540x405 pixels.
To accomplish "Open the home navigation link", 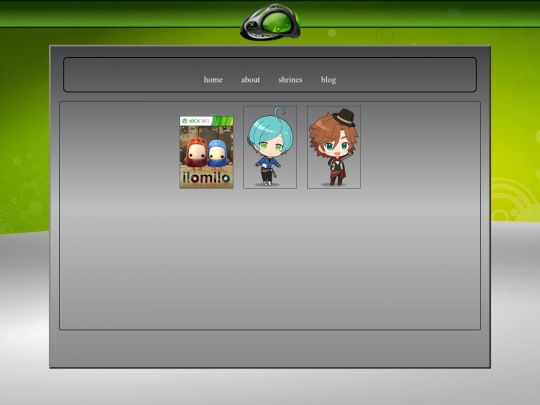I will click(x=213, y=80).
